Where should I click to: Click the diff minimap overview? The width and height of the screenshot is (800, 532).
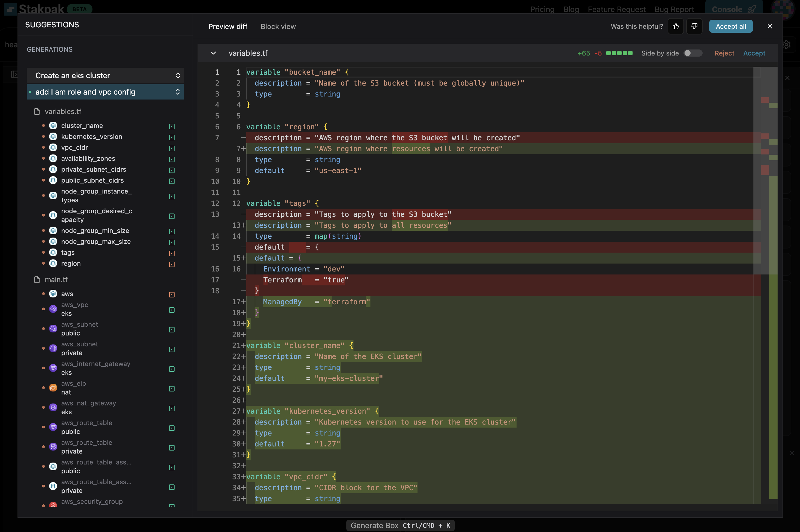click(769, 285)
